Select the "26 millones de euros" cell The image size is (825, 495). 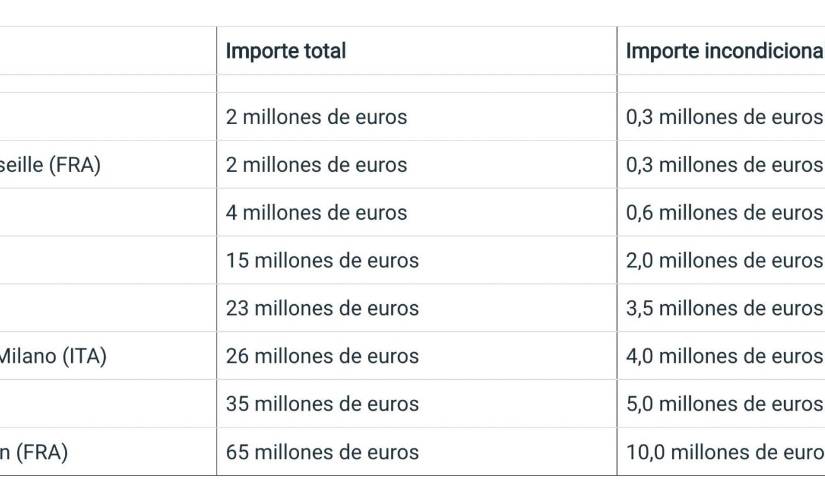click(x=322, y=357)
